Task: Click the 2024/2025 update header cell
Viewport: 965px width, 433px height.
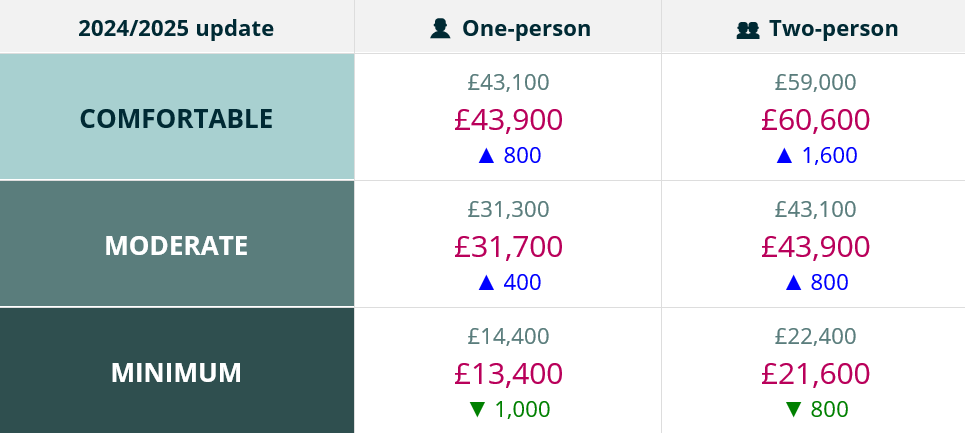Action: pos(176,28)
